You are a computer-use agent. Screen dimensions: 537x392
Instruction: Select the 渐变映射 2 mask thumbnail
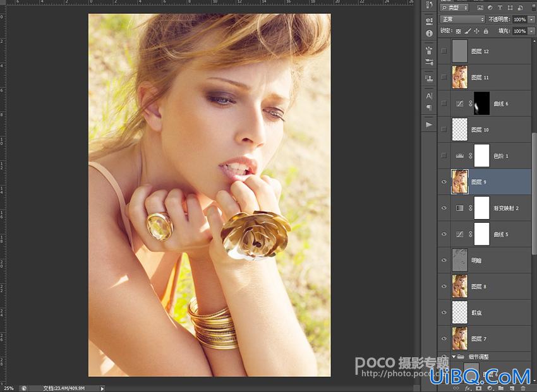(x=481, y=208)
